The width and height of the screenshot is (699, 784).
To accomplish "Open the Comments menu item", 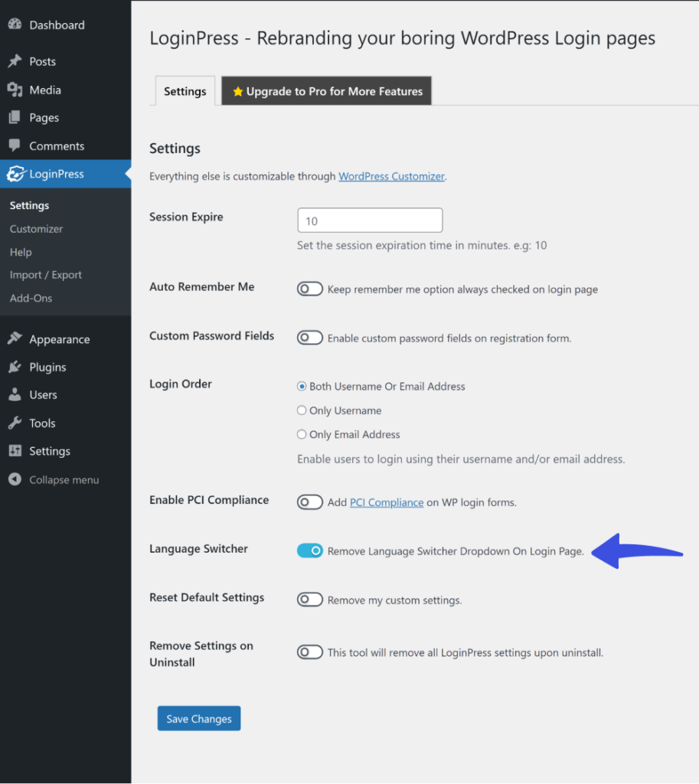I will [x=66, y=145].
